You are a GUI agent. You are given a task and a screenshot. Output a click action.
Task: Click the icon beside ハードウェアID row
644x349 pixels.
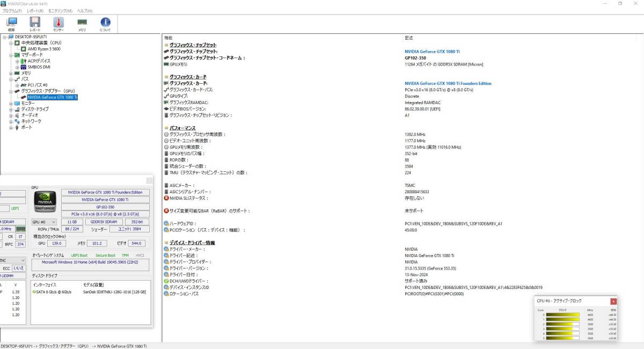point(166,223)
